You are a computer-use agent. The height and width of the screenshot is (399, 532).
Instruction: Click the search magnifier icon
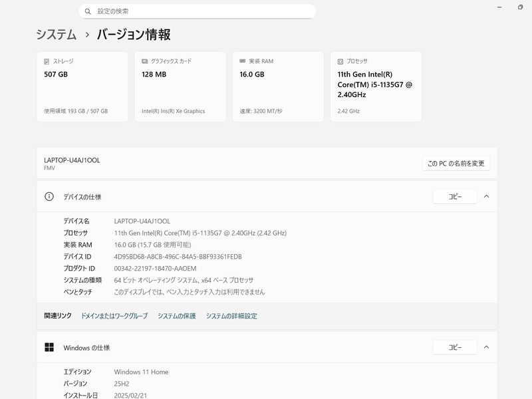pos(88,11)
